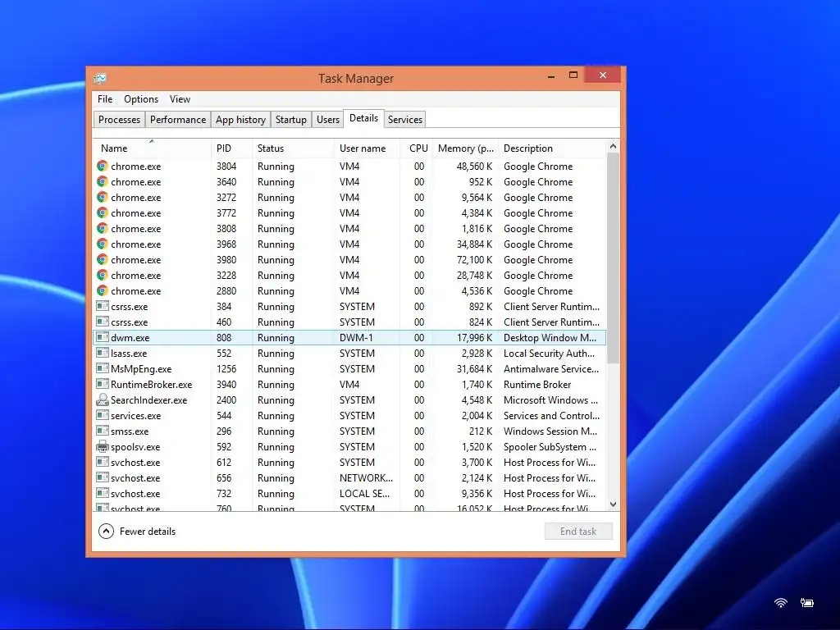The height and width of the screenshot is (630, 840).
Task: Select the Services and Control... description
Action: coord(551,415)
